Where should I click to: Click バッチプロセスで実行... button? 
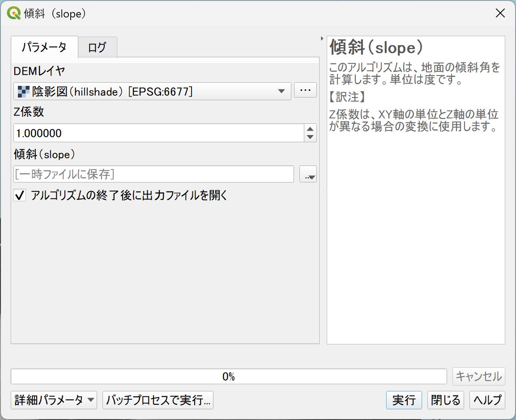(158, 400)
